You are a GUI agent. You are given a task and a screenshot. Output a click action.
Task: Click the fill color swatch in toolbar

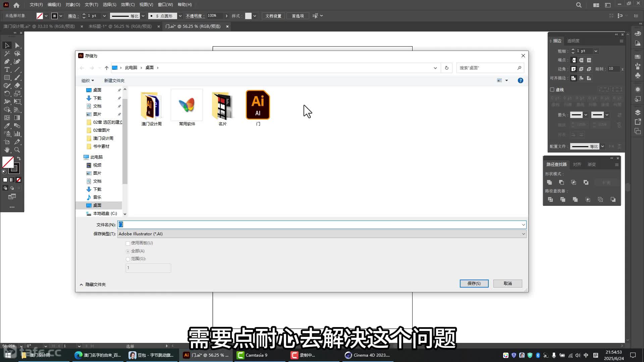8,162
